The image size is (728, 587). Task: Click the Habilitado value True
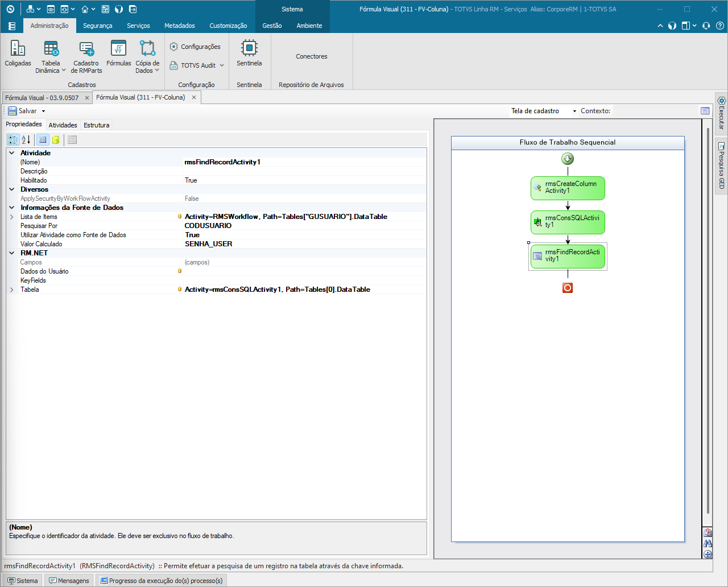click(305, 180)
